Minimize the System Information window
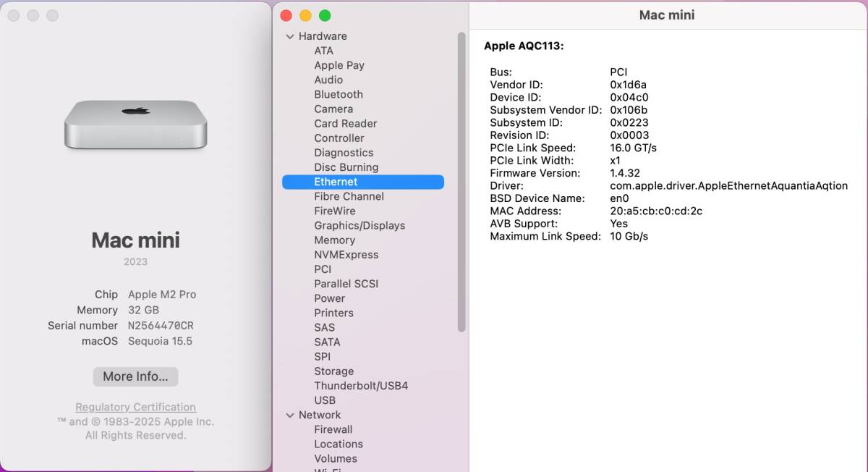Screen dimensions: 868x472 click(305, 15)
